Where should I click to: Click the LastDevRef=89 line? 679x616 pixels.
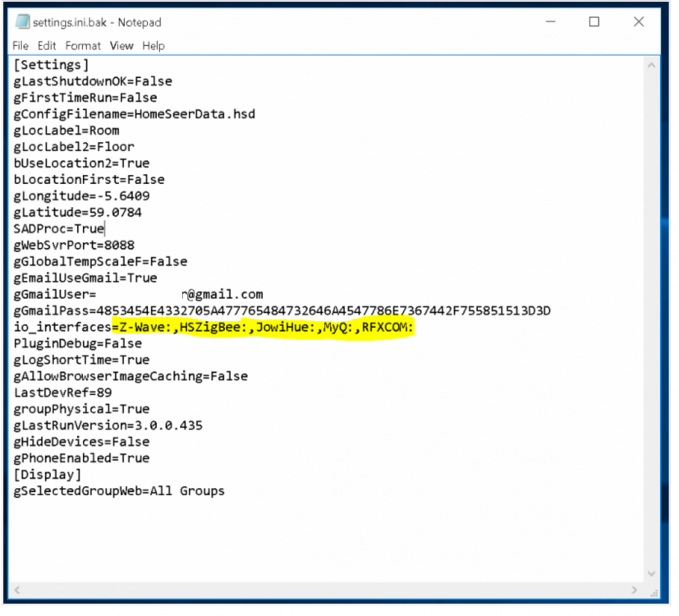click(62, 393)
